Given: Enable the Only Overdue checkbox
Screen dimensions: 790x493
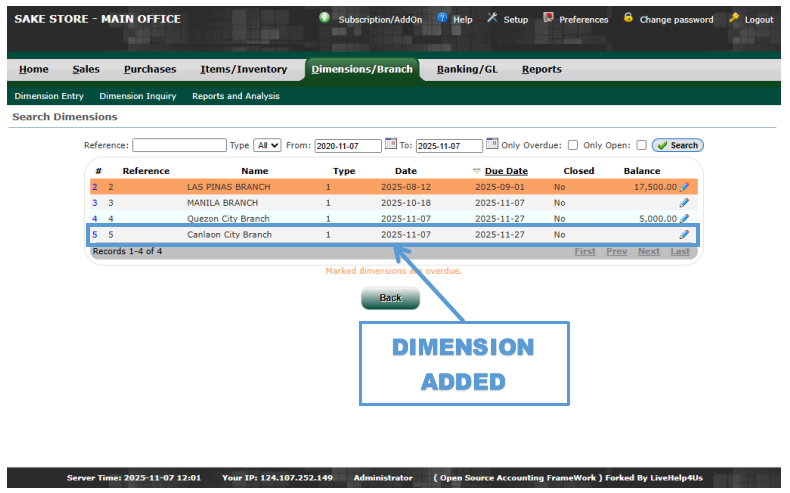Looking at the screenshot, I should [x=572, y=145].
